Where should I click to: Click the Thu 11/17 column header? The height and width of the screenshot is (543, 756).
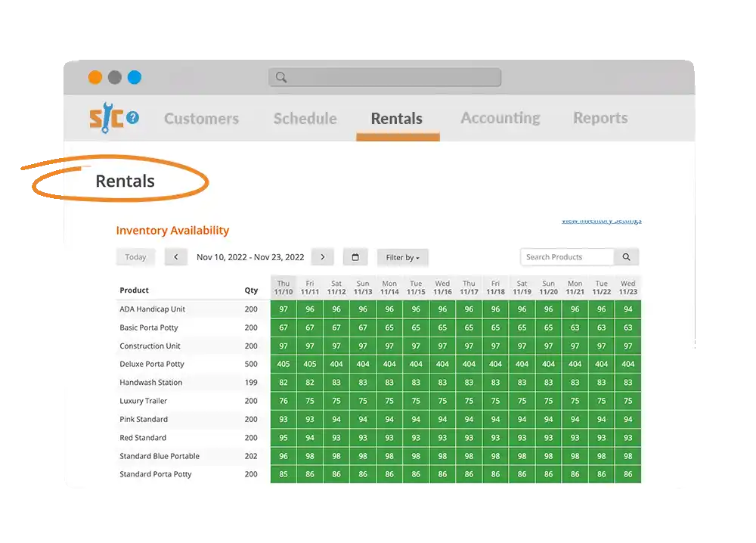[469, 287]
